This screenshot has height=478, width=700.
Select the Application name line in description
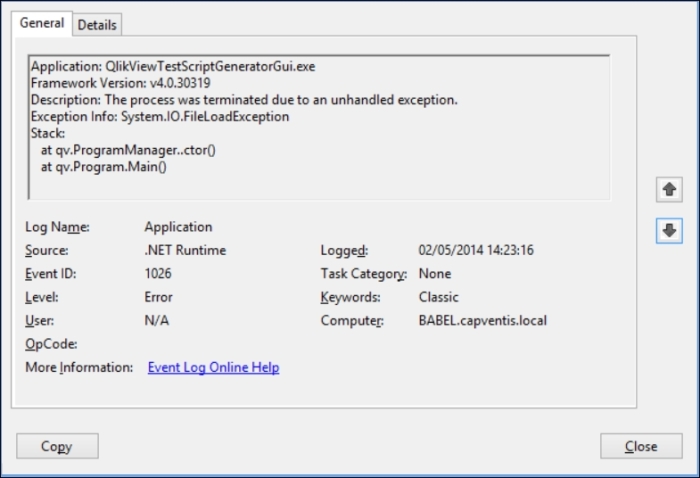pos(173,67)
